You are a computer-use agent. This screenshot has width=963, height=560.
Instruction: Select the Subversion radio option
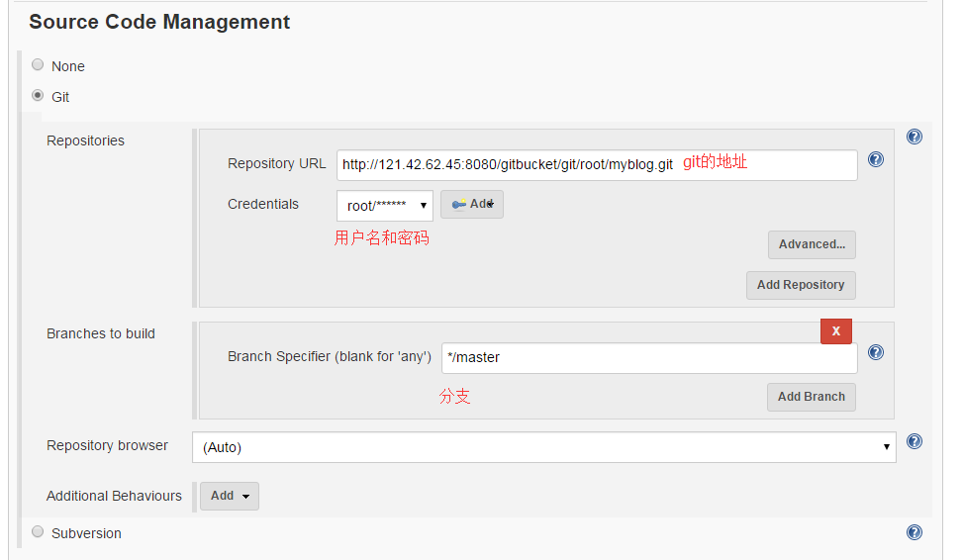(38, 532)
